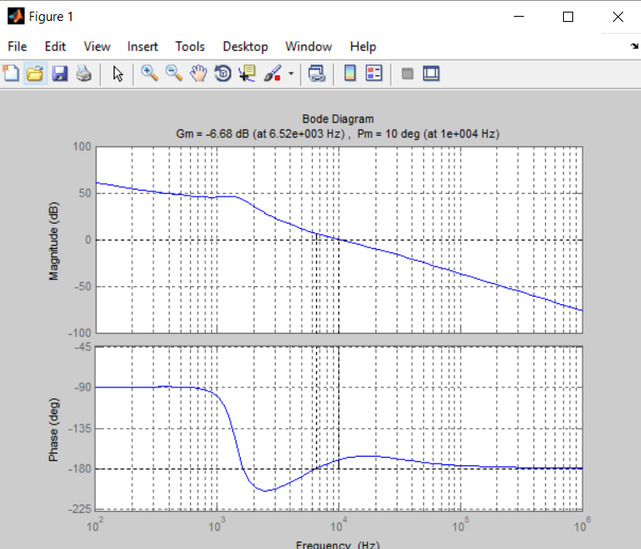This screenshot has width=641, height=549.
Task: Click the Open File folder icon
Action: 35,73
